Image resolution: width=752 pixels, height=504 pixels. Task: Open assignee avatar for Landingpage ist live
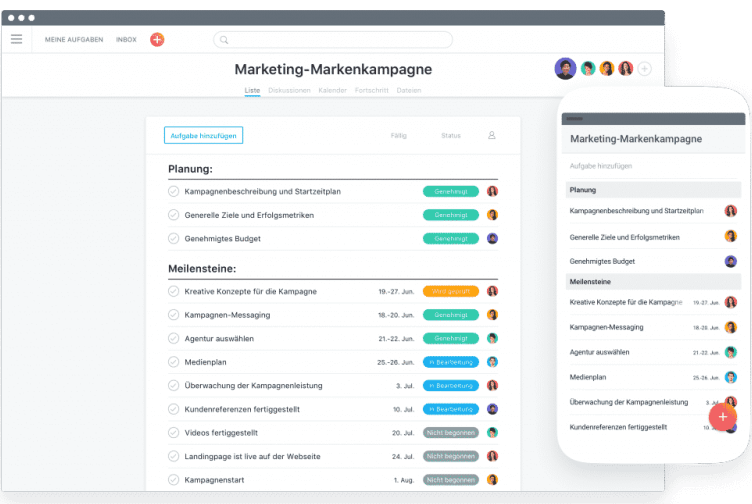tap(493, 456)
